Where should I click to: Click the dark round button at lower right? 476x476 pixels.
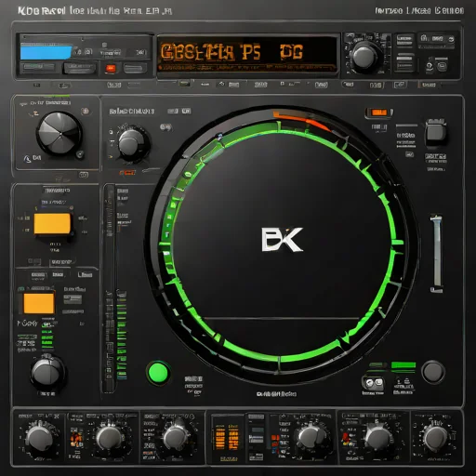(432, 372)
